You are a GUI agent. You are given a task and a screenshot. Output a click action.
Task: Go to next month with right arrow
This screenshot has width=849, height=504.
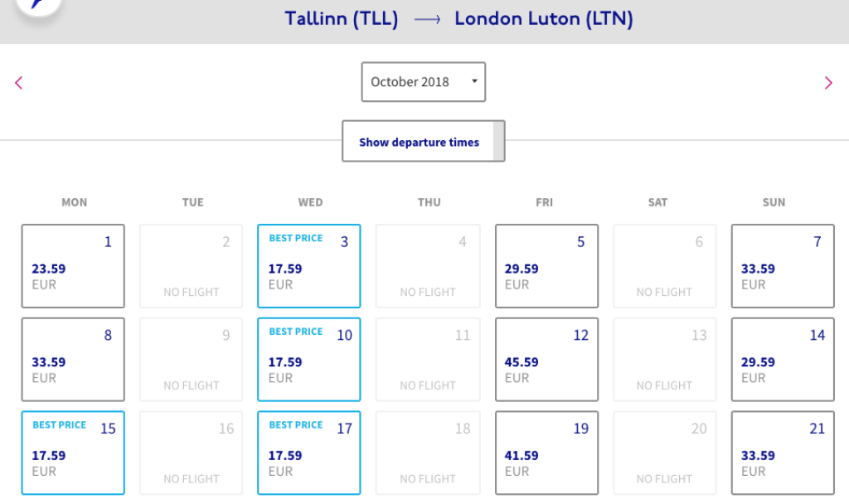828,83
